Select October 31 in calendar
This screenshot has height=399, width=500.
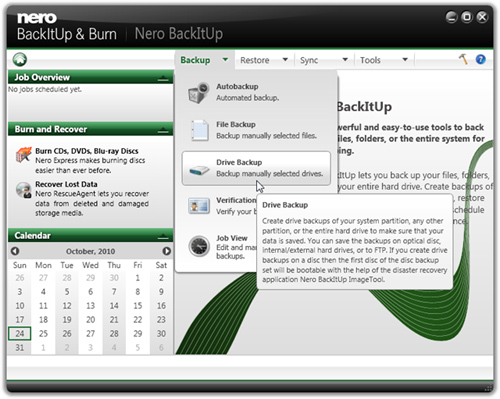[20, 348]
